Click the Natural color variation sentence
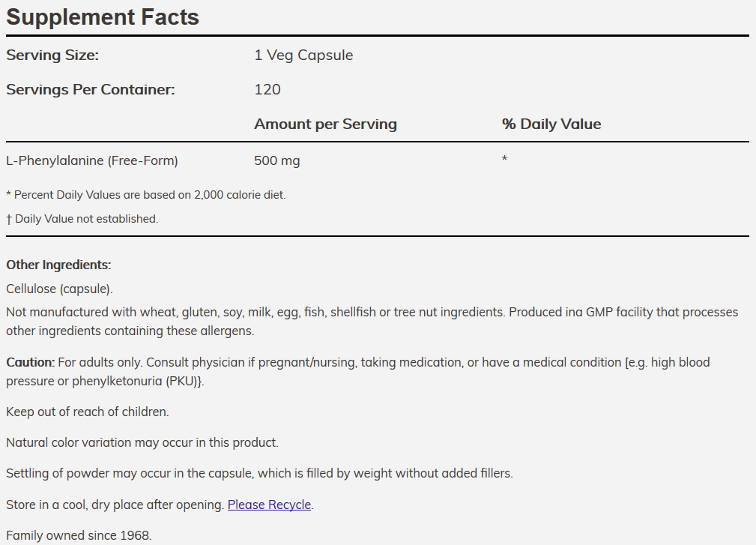 coord(142,443)
